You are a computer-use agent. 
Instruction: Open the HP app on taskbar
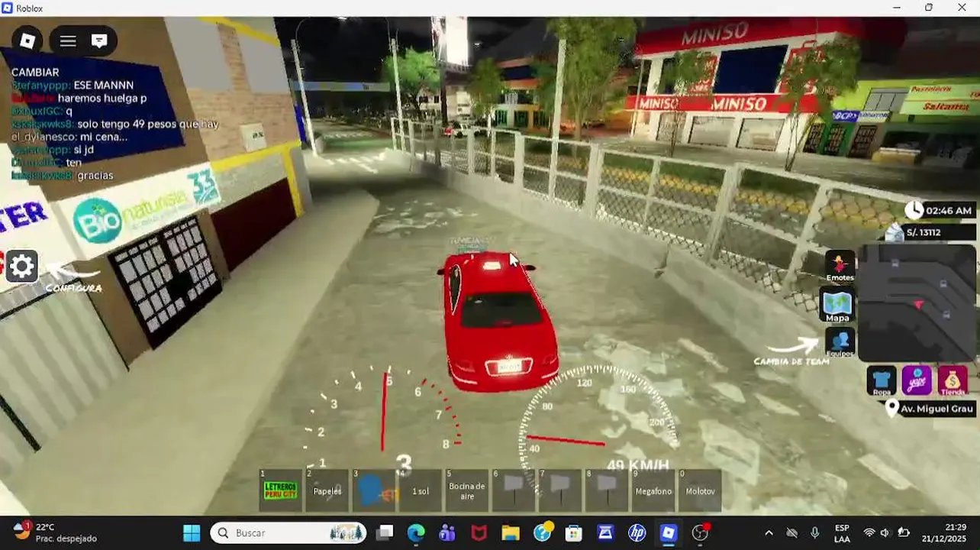(637, 532)
